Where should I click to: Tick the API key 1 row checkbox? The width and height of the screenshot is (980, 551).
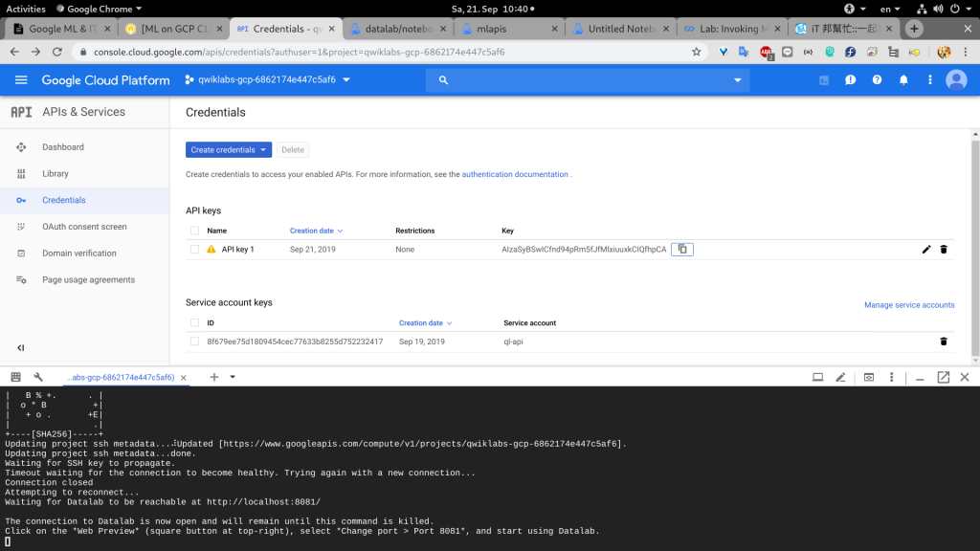point(195,250)
